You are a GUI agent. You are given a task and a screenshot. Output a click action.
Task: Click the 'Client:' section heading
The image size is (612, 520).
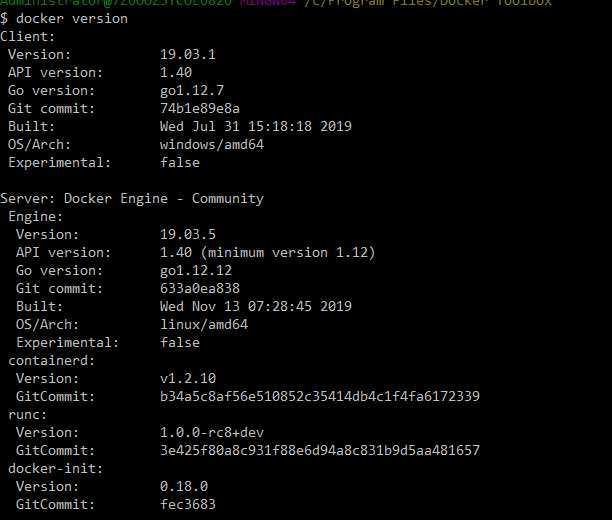(28, 36)
